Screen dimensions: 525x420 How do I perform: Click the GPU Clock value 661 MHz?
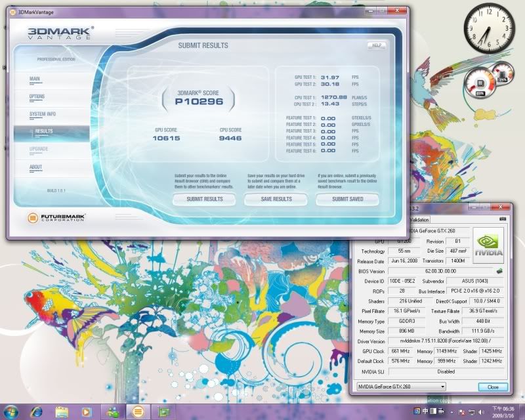[x=400, y=351]
